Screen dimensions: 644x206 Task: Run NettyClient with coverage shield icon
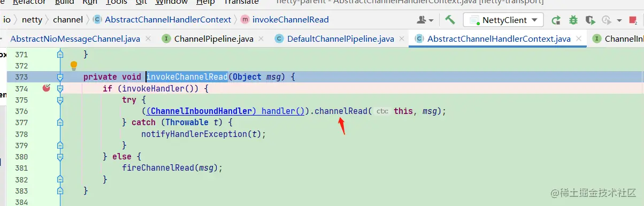tap(591, 20)
